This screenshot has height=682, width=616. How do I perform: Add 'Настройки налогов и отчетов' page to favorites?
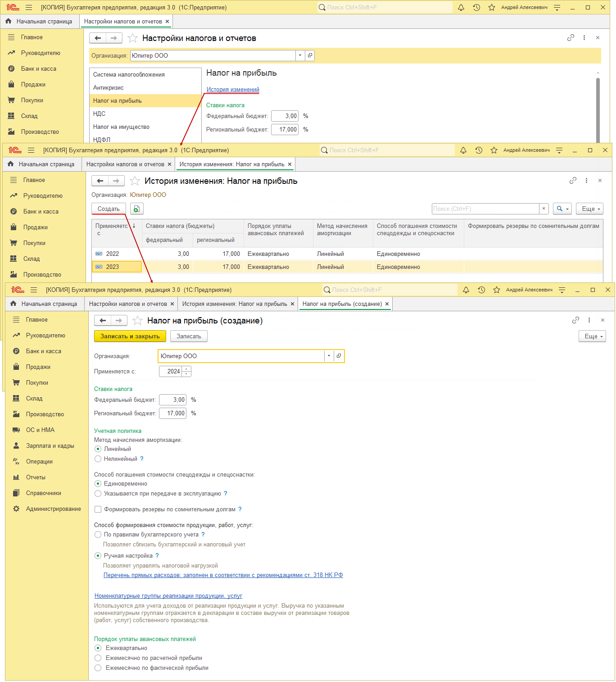132,38
